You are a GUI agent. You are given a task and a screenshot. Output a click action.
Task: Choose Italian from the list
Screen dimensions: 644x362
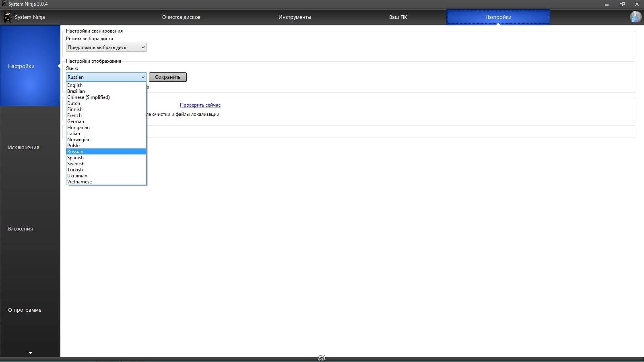[106, 134]
